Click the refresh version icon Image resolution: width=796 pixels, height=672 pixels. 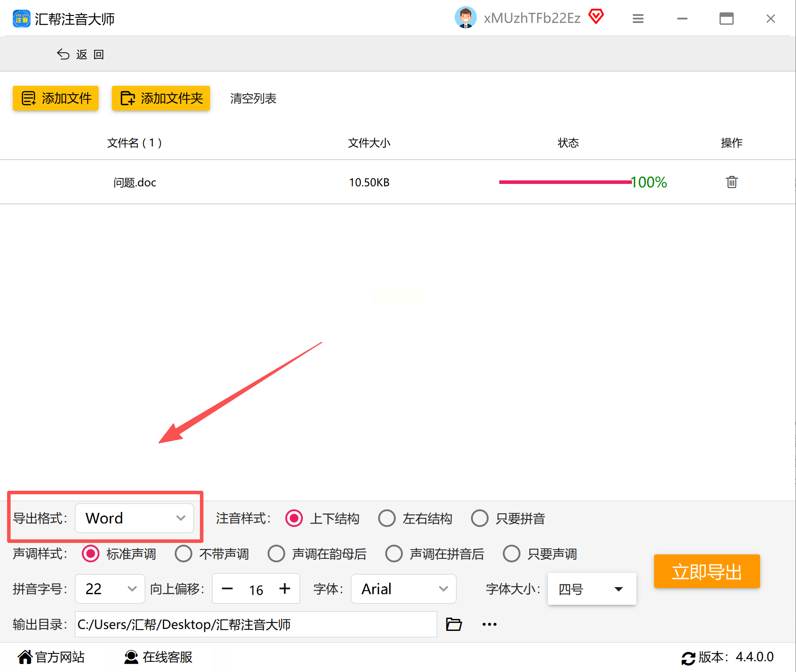(x=688, y=658)
